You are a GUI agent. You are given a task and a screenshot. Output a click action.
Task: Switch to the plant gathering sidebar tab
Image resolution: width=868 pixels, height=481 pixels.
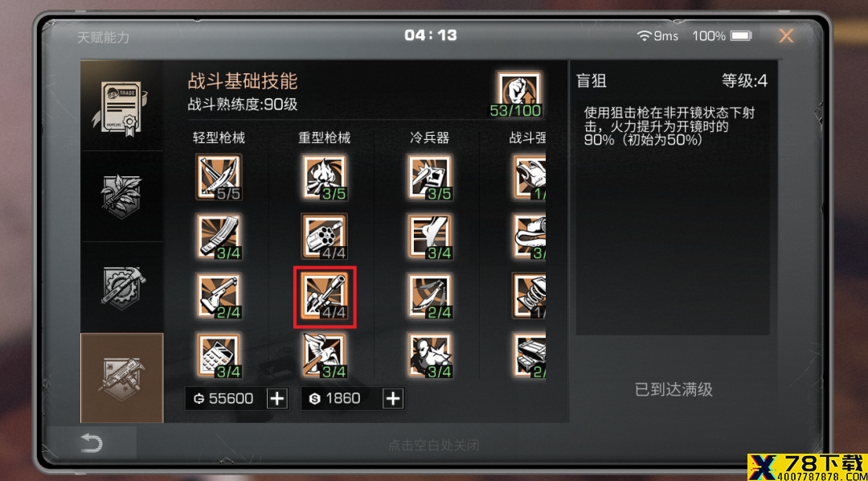click(x=122, y=197)
